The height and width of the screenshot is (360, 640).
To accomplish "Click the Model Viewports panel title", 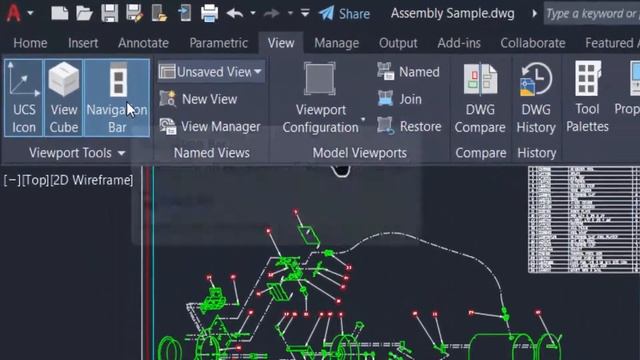I will point(360,153).
